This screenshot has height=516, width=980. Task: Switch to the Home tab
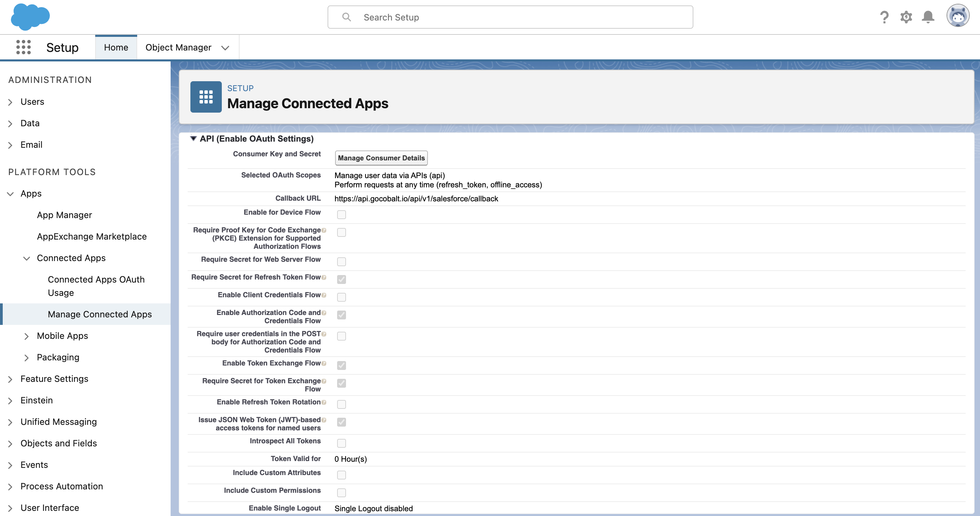click(x=116, y=47)
